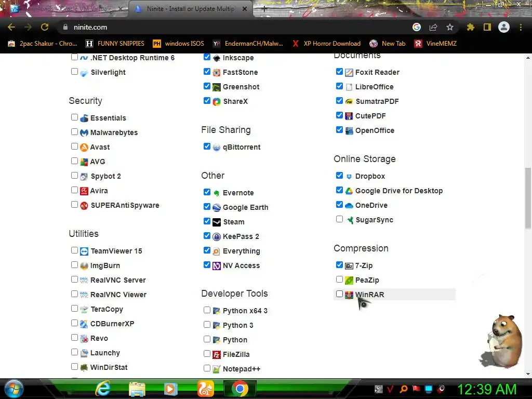Viewport: 532px width, 399px height.
Task: Click the TeamViewer 15 icon
Action: (x=84, y=251)
